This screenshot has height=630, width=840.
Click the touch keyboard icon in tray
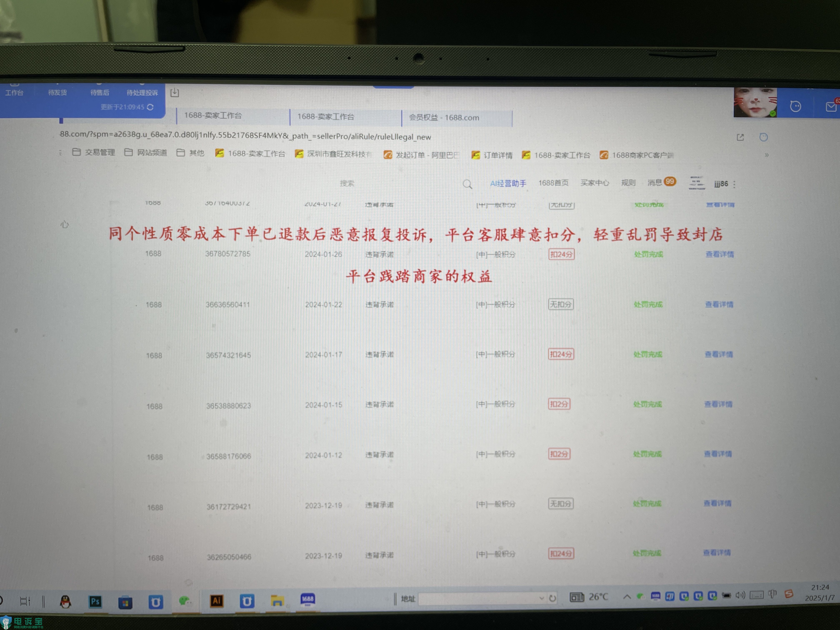[756, 595]
